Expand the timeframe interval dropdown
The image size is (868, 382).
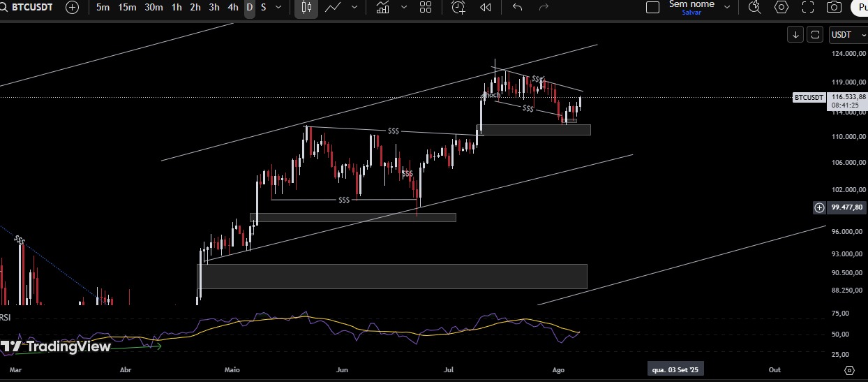(x=279, y=8)
